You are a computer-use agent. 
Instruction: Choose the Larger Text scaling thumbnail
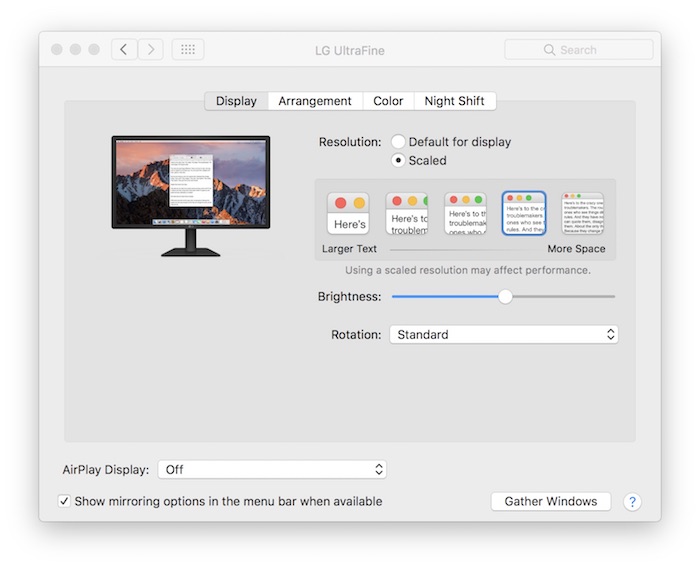[x=348, y=213]
